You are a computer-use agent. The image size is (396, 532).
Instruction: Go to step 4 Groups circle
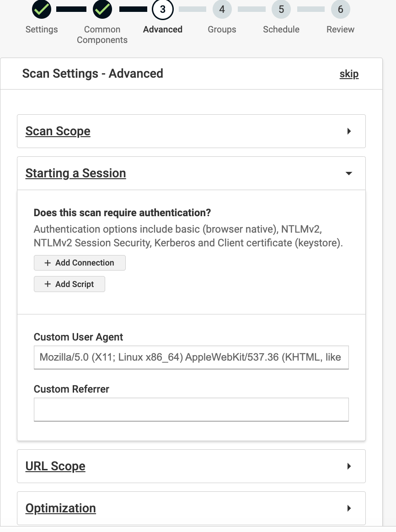(x=222, y=10)
